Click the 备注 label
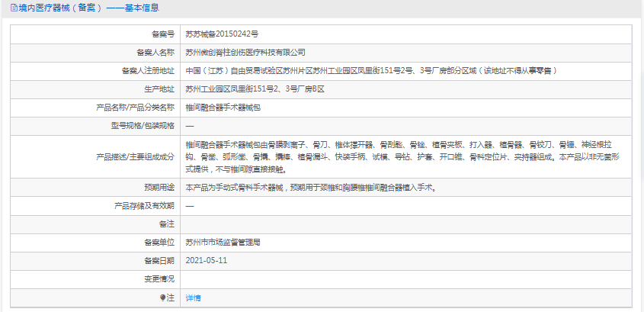 click(167, 224)
